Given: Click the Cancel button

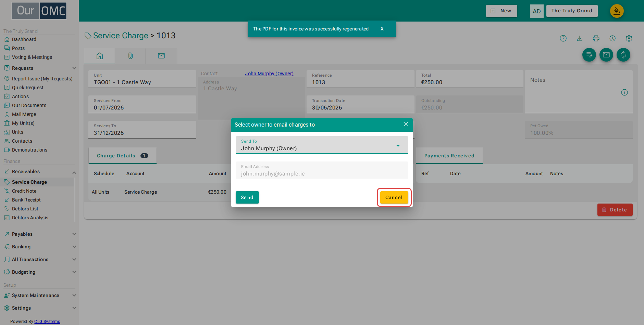Looking at the screenshot, I should (394, 197).
